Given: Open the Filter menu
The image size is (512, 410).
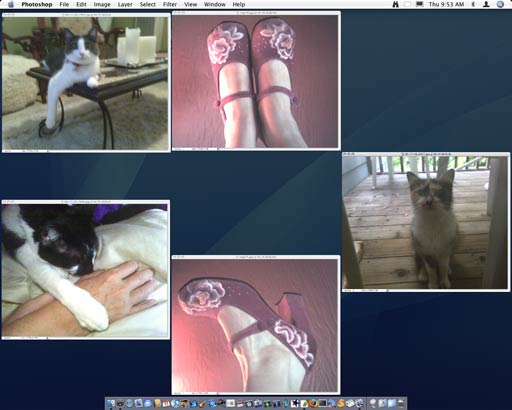Looking at the screenshot, I should coord(170,4).
